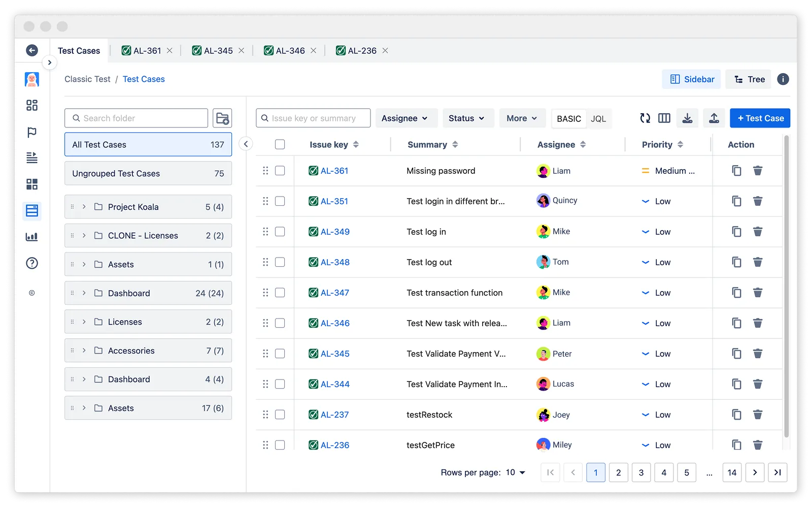812x508 pixels.
Task: Switch to the Test Cases tab
Action: 79,51
